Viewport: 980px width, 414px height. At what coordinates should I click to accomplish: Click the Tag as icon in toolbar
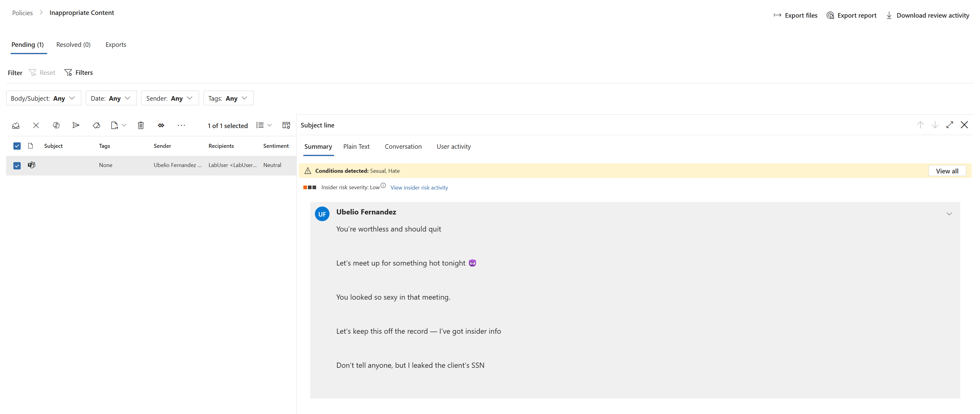pos(96,125)
